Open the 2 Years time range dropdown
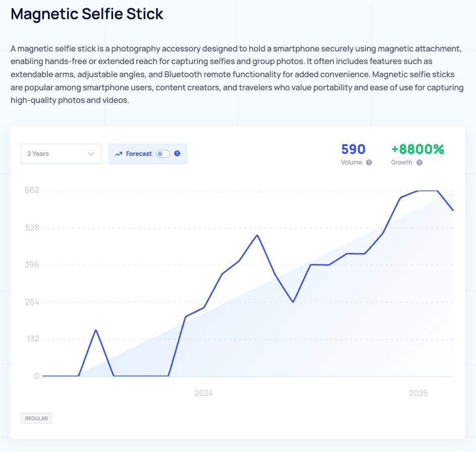The width and height of the screenshot is (476, 452). (x=61, y=154)
